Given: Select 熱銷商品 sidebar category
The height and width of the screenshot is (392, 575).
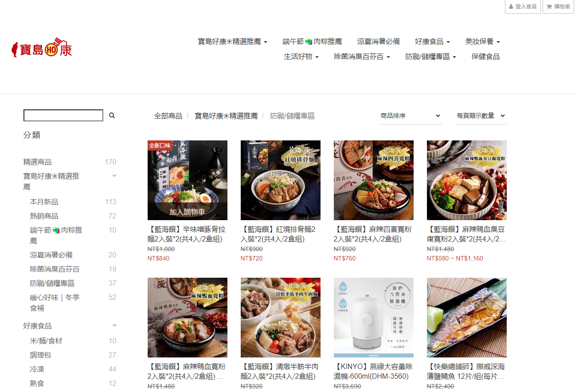Looking at the screenshot, I should tap(44, 216).
